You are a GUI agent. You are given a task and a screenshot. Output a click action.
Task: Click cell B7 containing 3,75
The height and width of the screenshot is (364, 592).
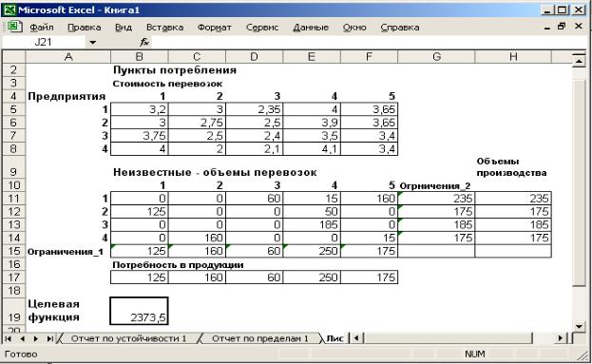pyautogui.click(x=140, y=136)
